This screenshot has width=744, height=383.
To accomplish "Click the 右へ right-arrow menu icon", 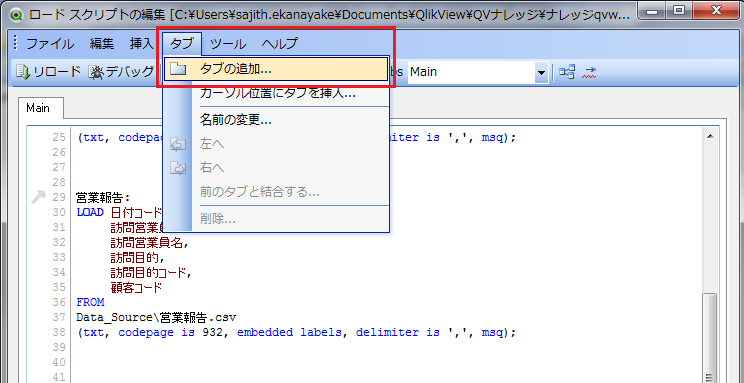I will [177, 168].
